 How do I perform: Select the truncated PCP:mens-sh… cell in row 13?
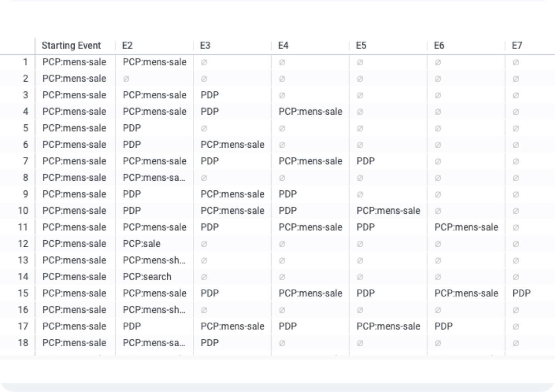tap(154, 260)
